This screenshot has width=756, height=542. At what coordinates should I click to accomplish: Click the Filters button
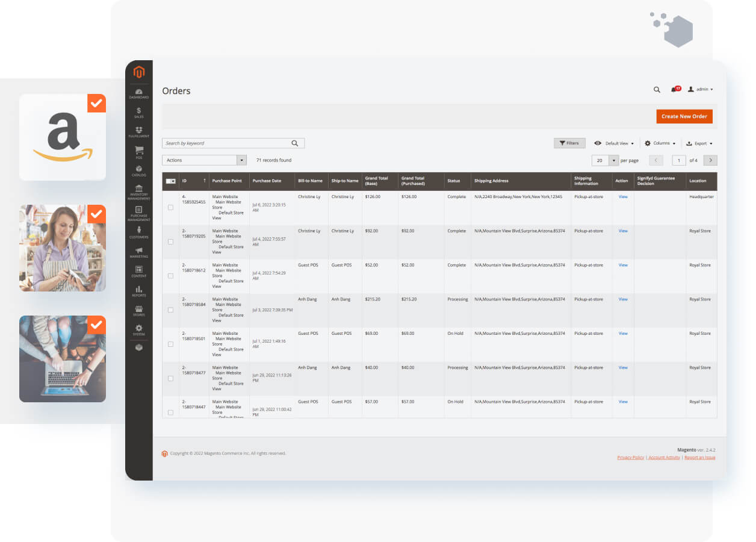569,143
